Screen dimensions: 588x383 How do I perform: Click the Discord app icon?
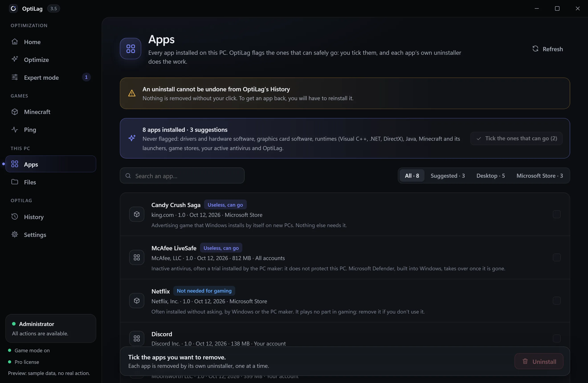click(x=137, y=338)
